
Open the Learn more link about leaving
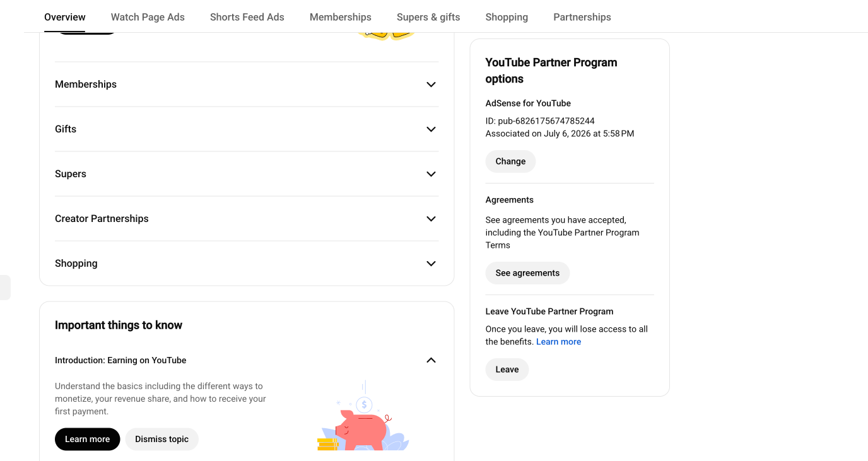click(558, 342)
